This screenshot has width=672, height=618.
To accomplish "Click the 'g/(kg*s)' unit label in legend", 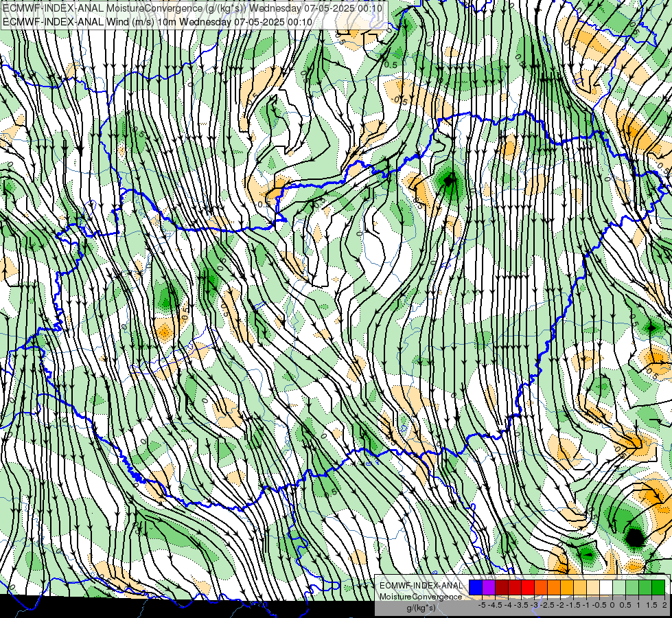I will tap(421, 608).
